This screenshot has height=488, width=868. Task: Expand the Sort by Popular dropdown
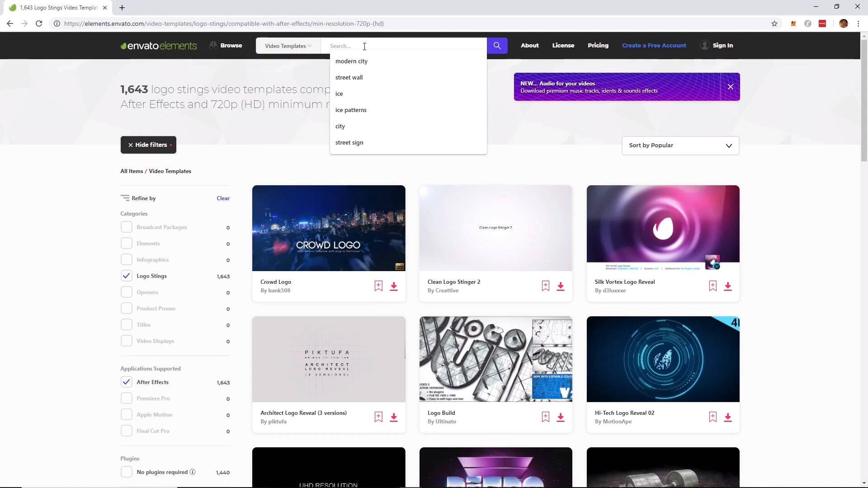point(680,145)
